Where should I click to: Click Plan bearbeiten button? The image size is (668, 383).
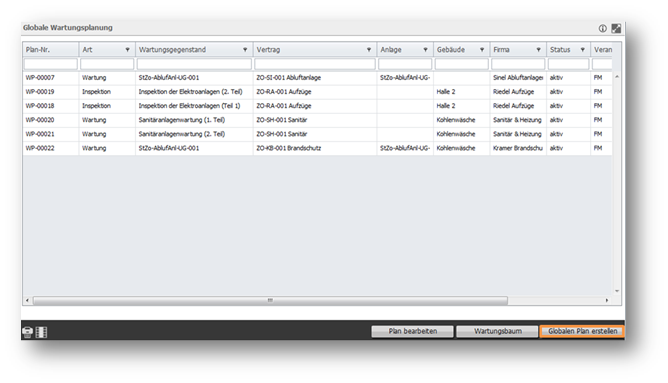412,331
